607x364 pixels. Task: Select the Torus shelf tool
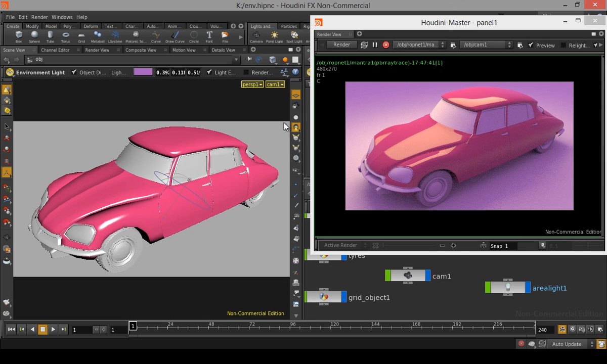click(x=66, y=37)
